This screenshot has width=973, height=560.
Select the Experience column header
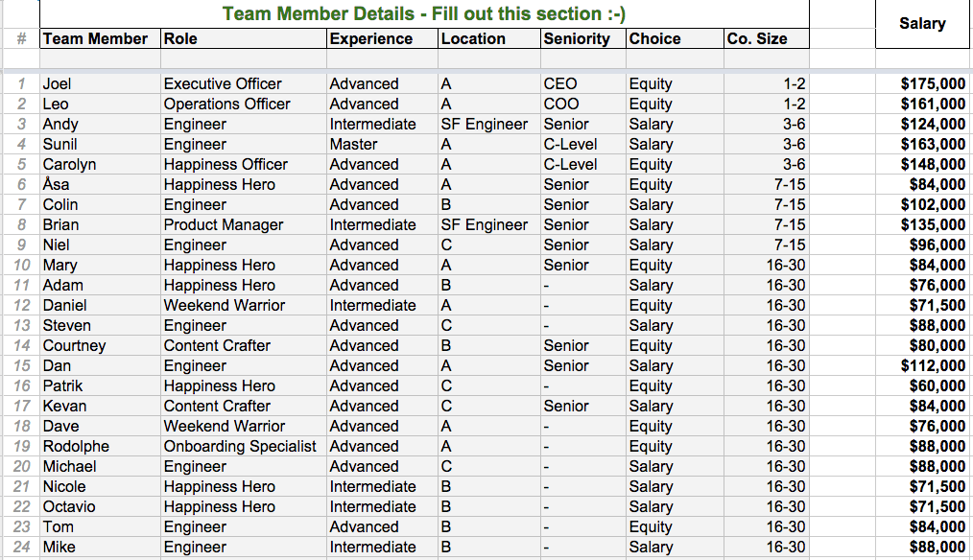371,39
